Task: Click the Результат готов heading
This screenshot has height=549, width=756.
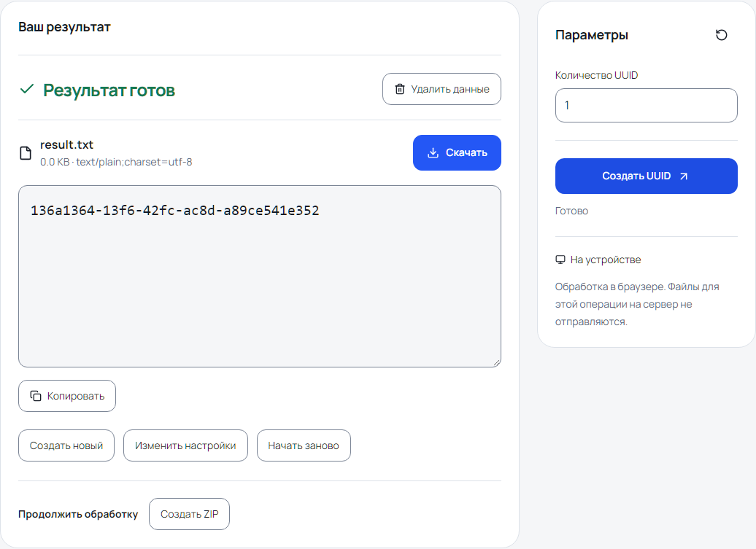Action: pos(109,90)
